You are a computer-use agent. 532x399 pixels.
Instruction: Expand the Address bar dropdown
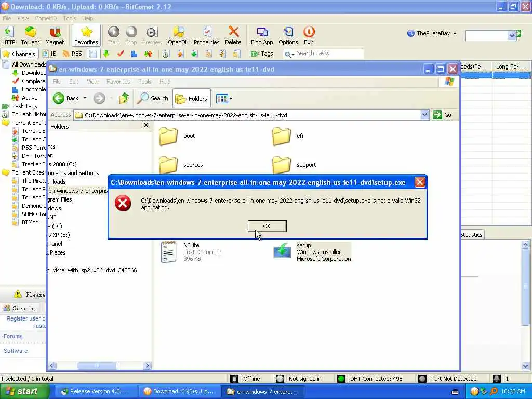click(424, 115)
